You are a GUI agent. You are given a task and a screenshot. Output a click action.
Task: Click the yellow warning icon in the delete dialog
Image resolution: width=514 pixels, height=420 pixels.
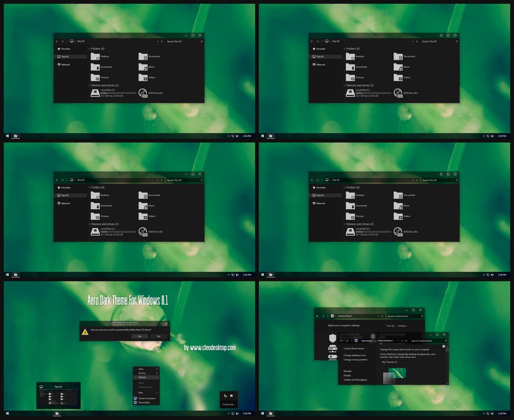click(85, 332)
